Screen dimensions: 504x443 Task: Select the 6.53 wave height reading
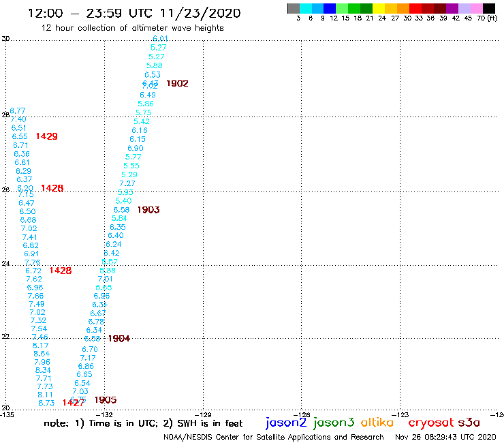[x=153, y=75]
